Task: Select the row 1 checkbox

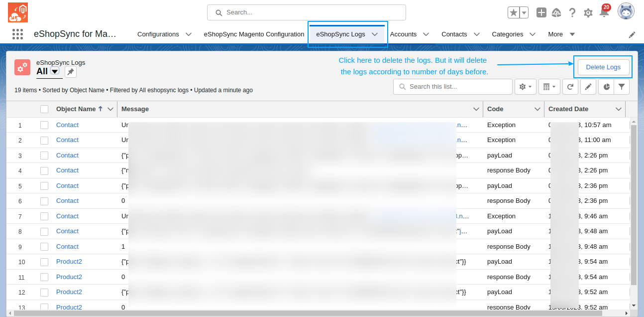Action: point(44,125)
